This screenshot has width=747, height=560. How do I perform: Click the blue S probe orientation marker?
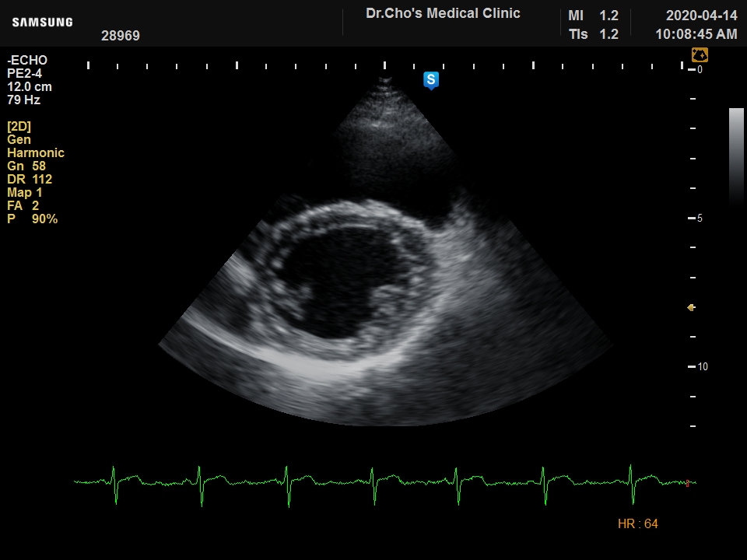431,80
